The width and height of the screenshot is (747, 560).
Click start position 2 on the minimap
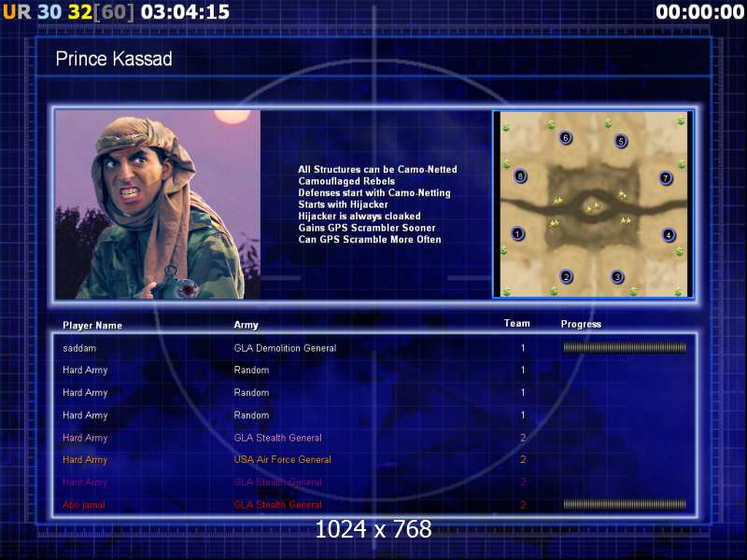point(567,276)
